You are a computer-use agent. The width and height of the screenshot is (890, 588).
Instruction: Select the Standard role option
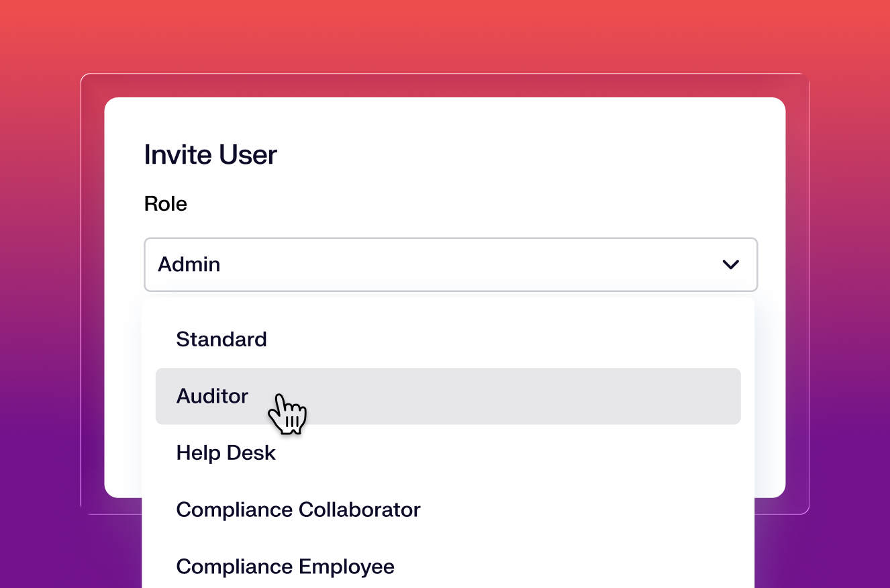point(448,339)
